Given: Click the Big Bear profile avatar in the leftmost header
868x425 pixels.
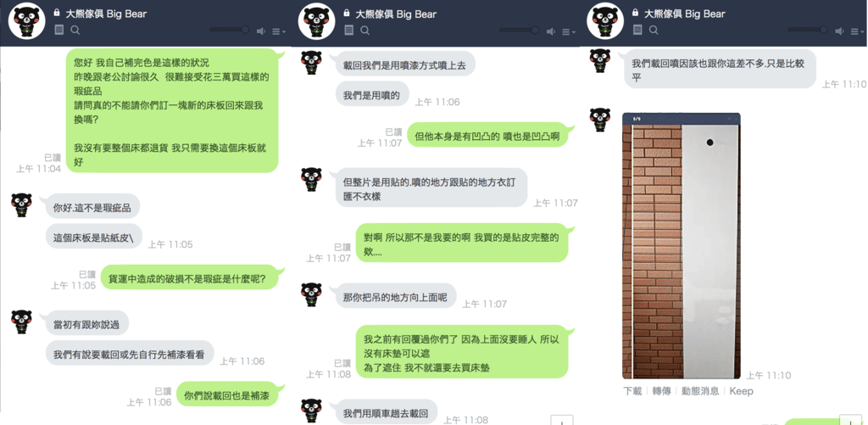Looking at the screenshot, I should click(x=27, y=21).
